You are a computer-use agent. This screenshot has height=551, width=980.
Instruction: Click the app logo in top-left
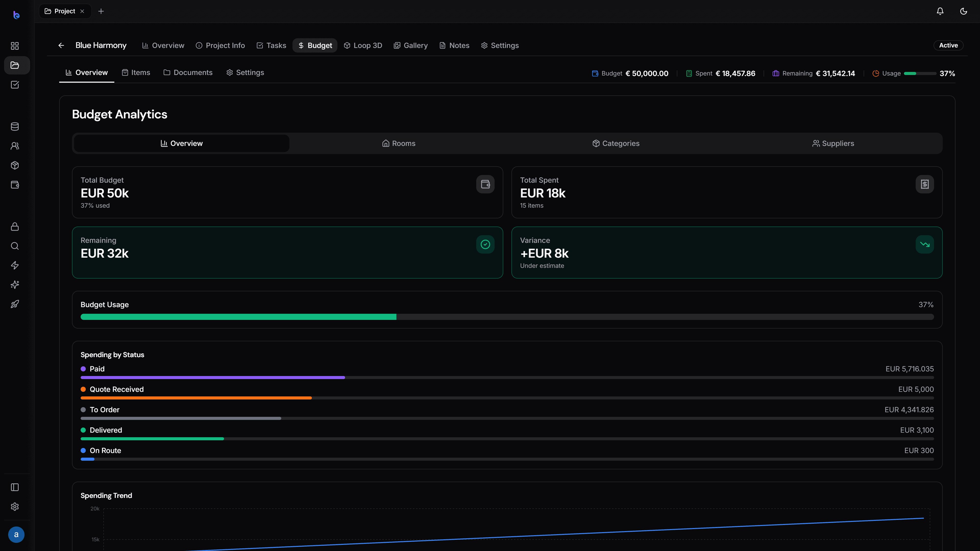[16, 15]
